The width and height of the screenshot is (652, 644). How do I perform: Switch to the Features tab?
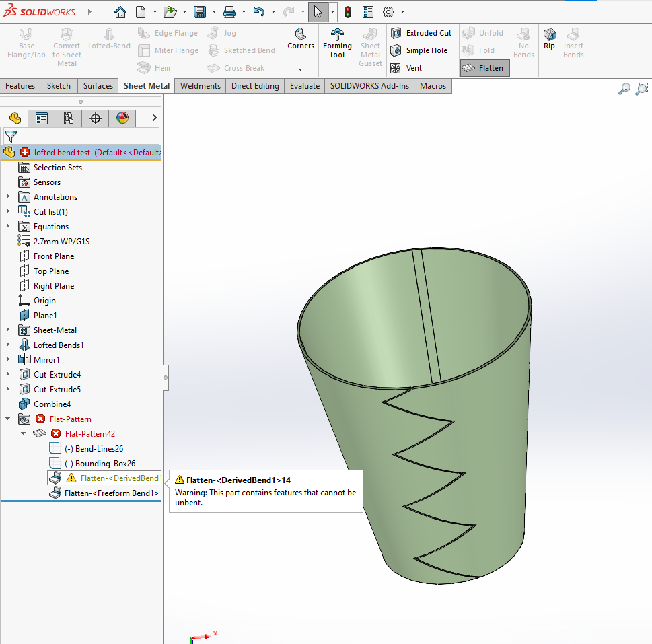[x=20, y=86]
